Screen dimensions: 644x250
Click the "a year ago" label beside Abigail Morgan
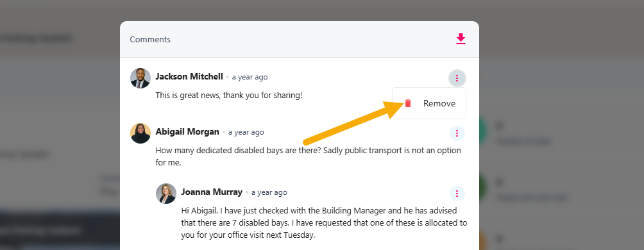(x=246, y=132)
